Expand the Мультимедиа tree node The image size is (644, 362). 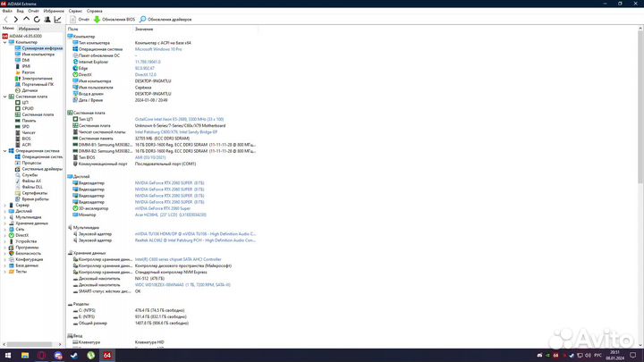(5, 217)
